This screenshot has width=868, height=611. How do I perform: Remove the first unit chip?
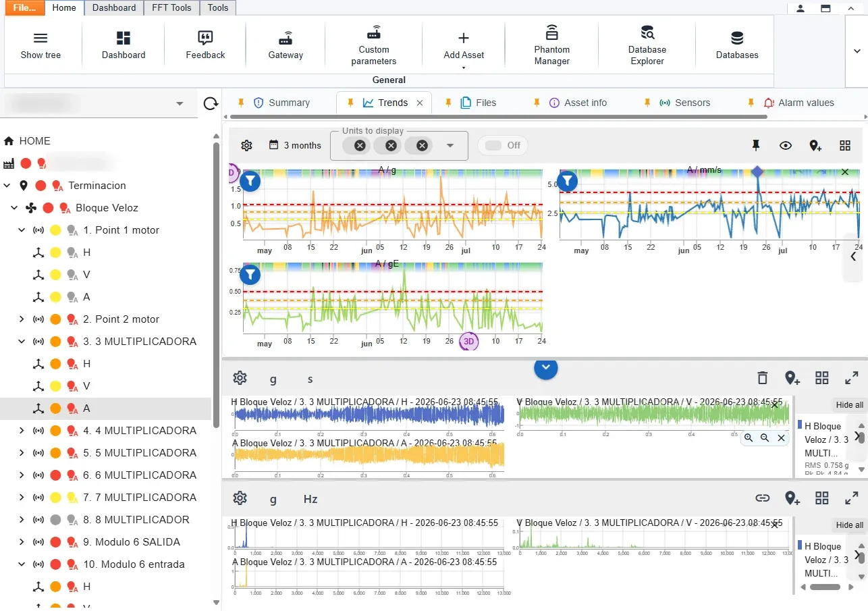point(360,145)
